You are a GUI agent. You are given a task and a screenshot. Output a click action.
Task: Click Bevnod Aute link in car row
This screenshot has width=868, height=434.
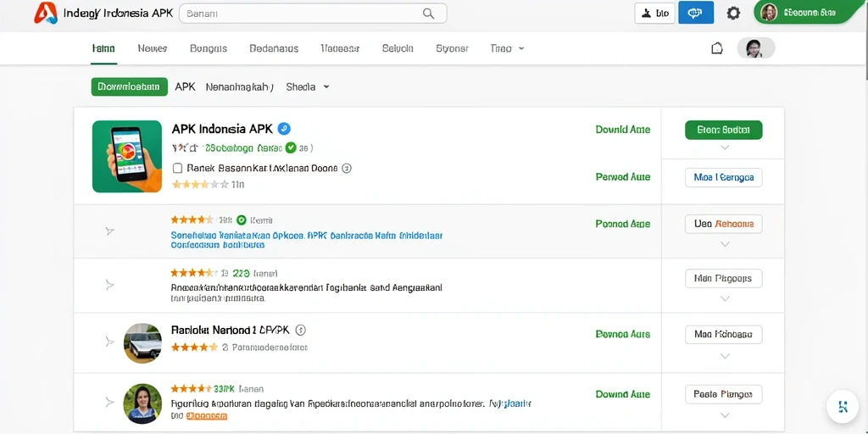tap(623, 334)
